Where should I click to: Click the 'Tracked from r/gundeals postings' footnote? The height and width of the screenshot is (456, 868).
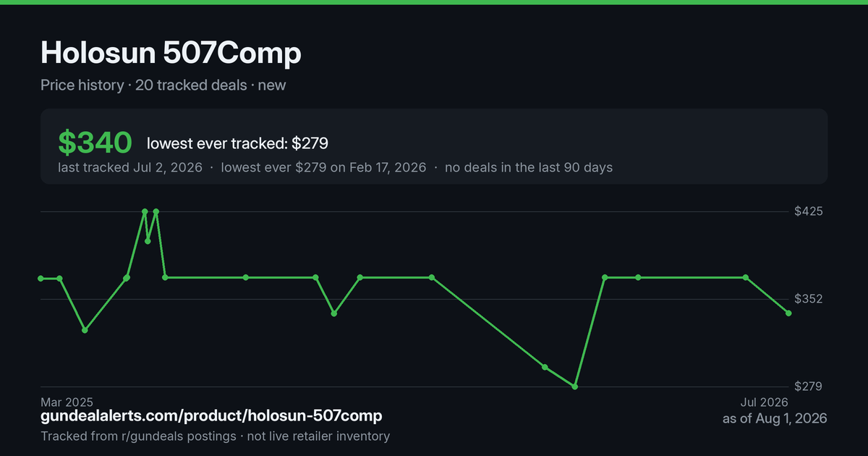[138, 436]
